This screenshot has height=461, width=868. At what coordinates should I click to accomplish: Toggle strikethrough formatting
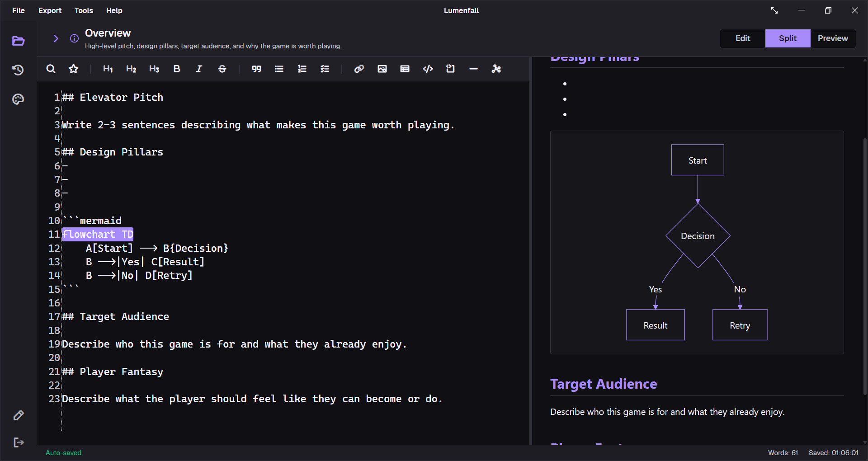click(x=222, y=69)
